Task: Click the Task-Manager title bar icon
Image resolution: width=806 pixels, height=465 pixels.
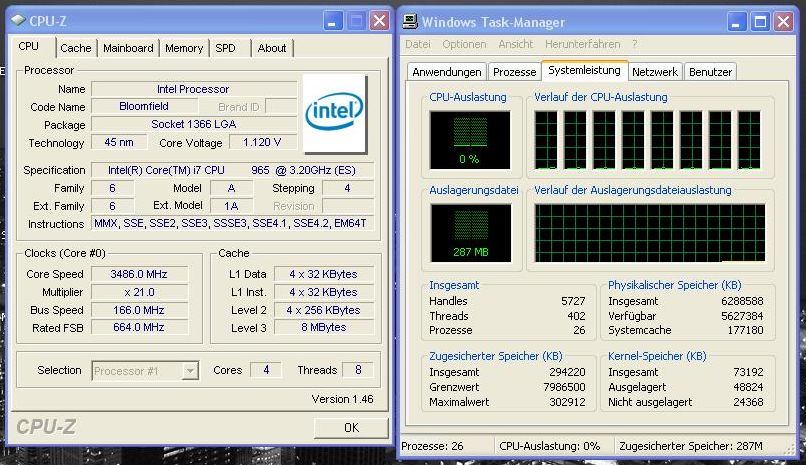Action: pyautogui.click(x=410, y=21)
